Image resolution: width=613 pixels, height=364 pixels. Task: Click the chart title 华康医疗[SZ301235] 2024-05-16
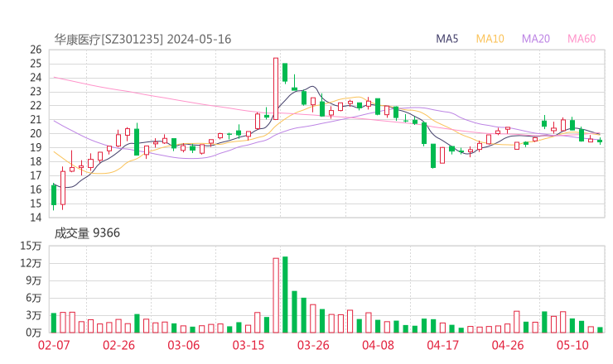point(142,39)
